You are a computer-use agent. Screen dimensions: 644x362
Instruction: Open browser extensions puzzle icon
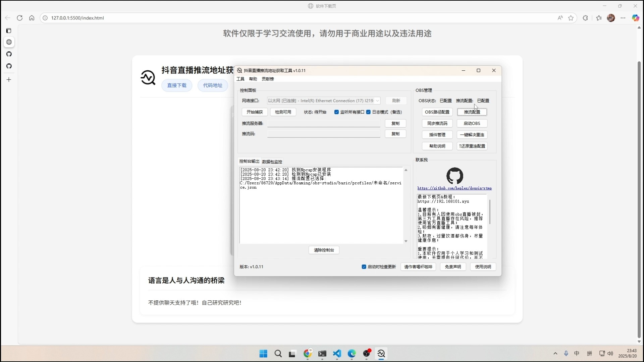(585, 18)
